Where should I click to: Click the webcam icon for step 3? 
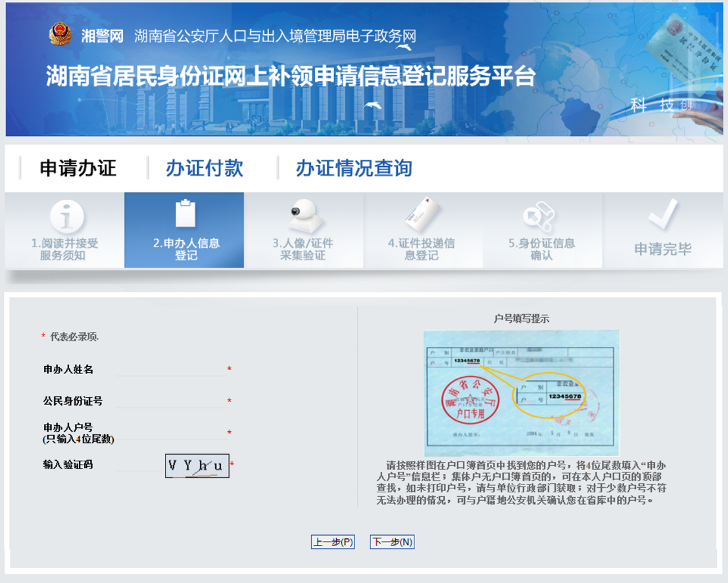[303, 214]
